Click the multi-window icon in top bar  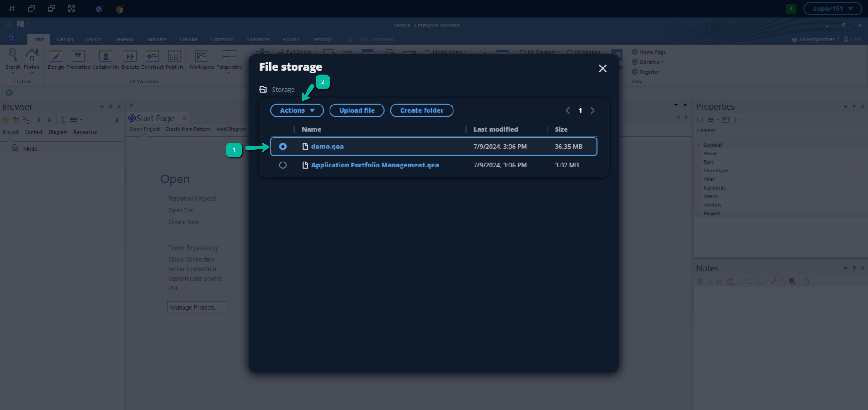pyautogui.click(x=52, y=9)
